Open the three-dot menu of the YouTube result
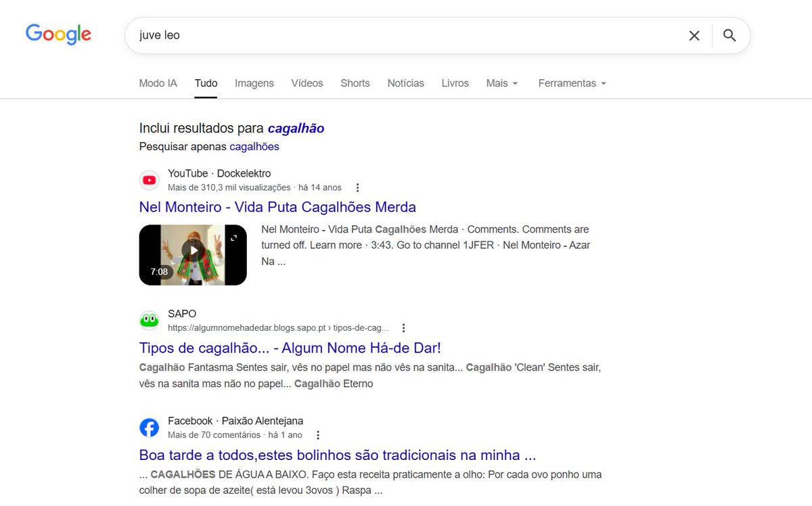The image size is (812, 506). pos(357,187)
